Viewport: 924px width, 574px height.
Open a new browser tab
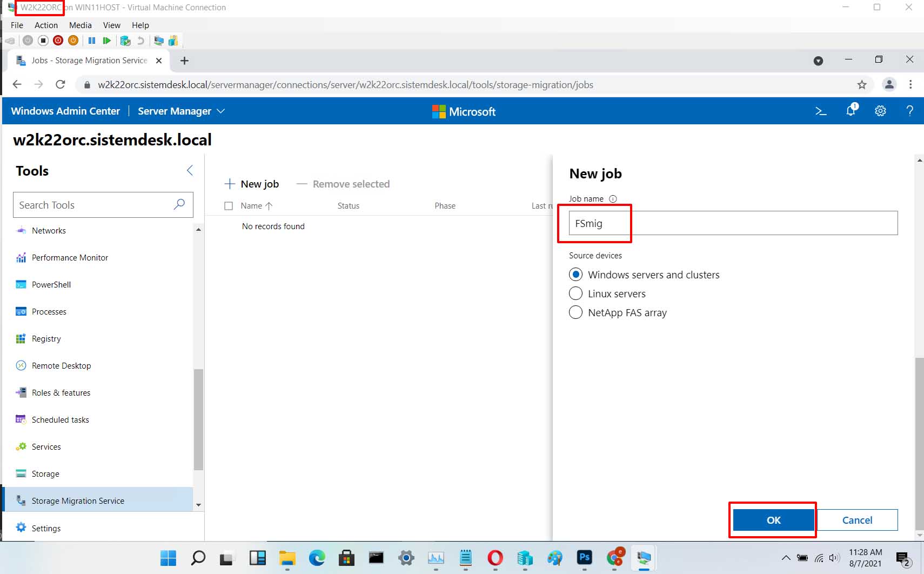(x=184, y=61)
